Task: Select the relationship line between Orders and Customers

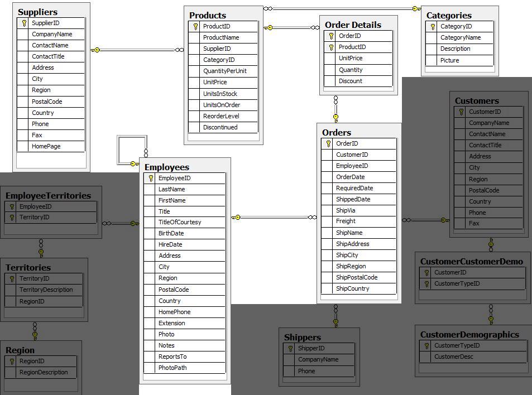Action: click(x=424, y=221)
